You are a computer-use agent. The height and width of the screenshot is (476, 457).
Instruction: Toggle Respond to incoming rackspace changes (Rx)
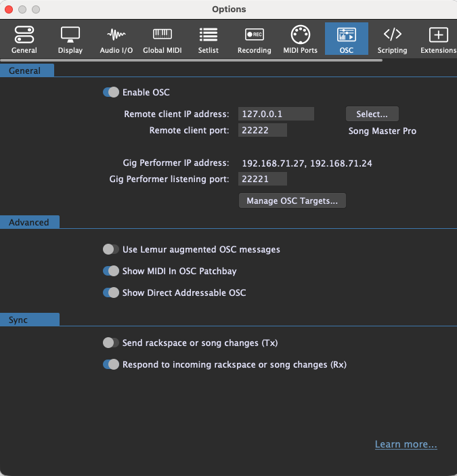111,364
